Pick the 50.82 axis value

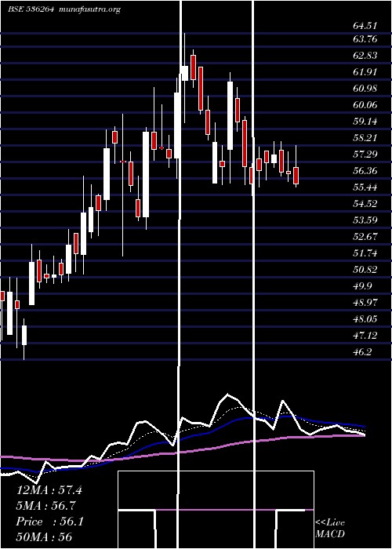[x=365, y=269]
